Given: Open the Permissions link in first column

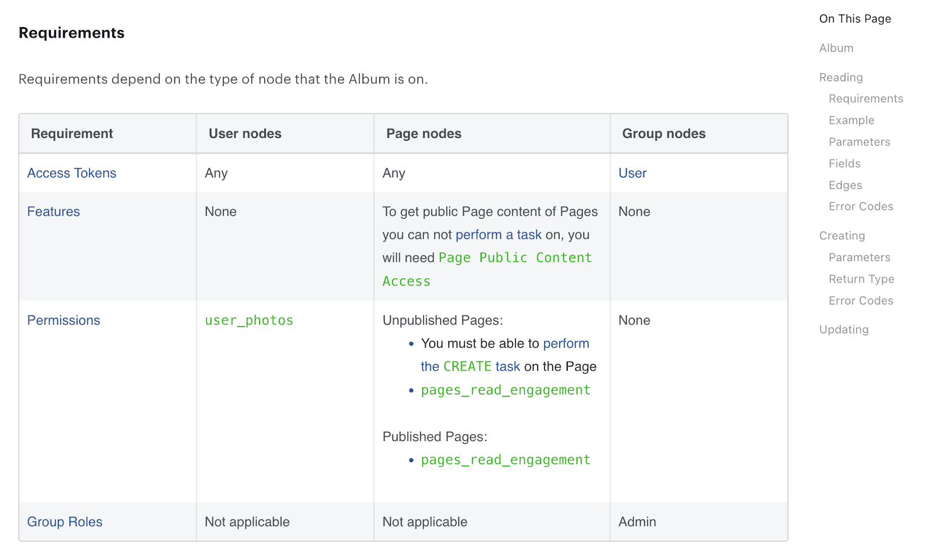Looking at the screenshot, I should [x=64, y=321].
